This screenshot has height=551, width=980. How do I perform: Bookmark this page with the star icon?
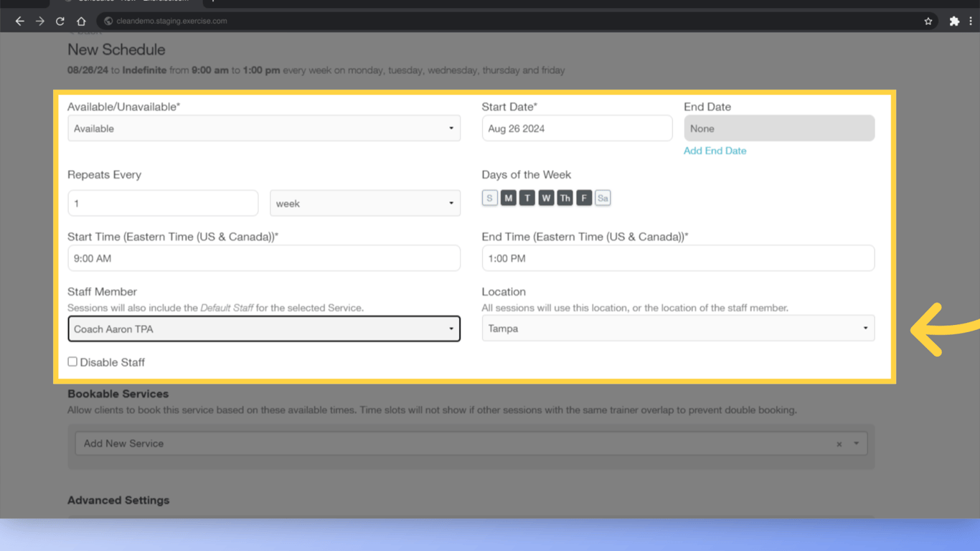[928, 20]
